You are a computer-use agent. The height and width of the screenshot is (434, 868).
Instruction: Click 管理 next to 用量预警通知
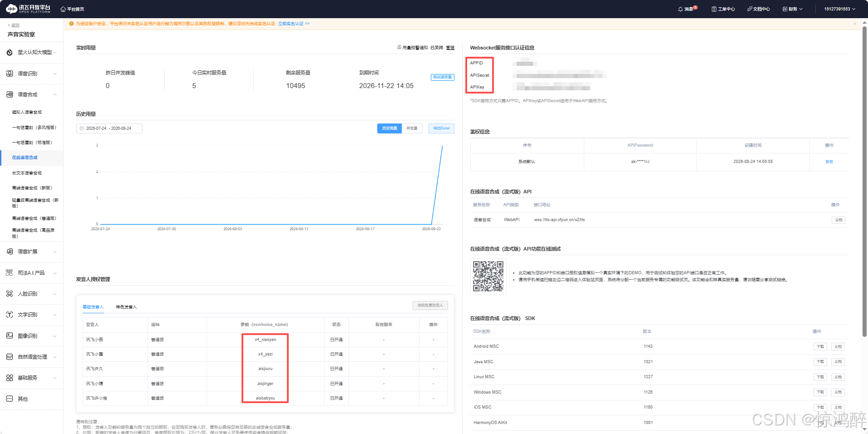pyautogui.click(x=450, y=48)
